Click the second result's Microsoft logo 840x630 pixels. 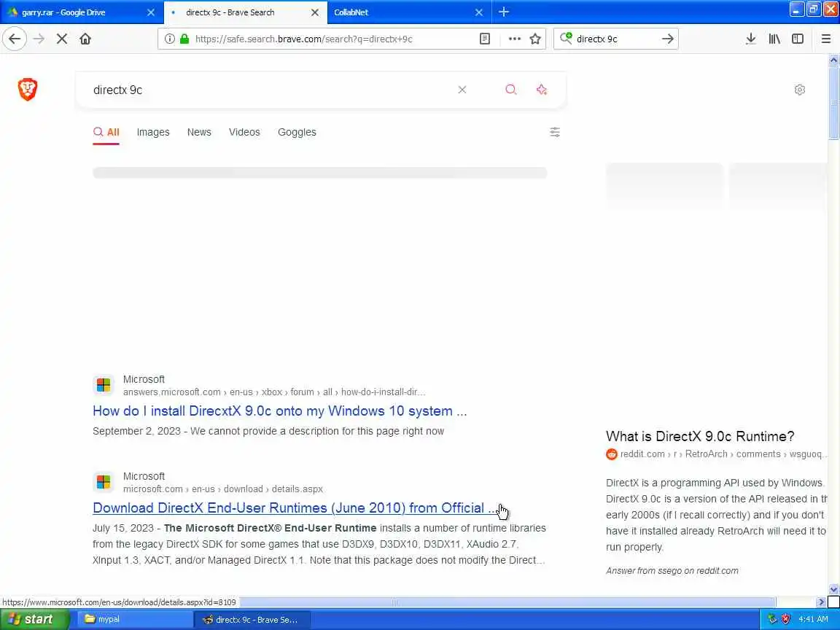pyautogui.click(x=104, y=482)
